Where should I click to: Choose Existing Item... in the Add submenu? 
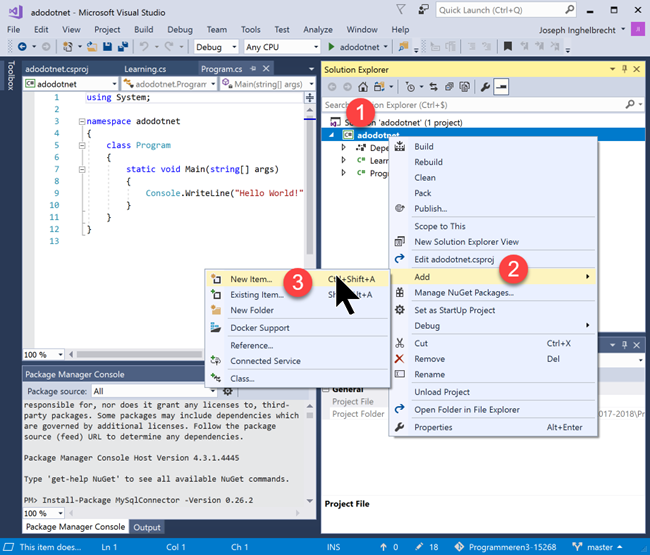tap(297, 295)
